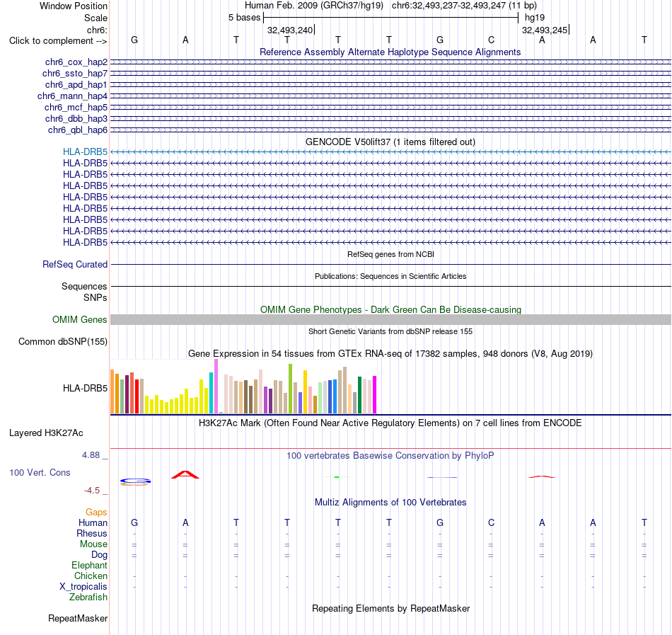Select the X_tropicalis alignment row label
This screenshot has width=672, height=635.
(x=83, y=587)
